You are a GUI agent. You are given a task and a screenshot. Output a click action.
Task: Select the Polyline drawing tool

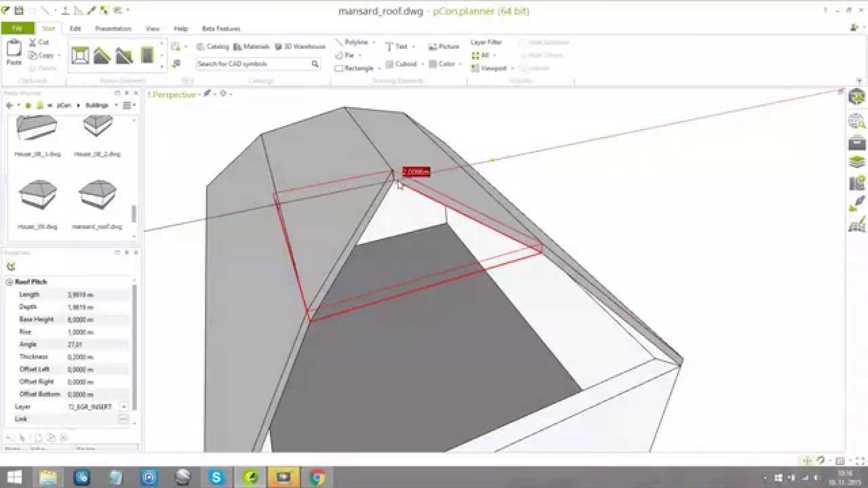pyautogui.click(x=351, y=42)
